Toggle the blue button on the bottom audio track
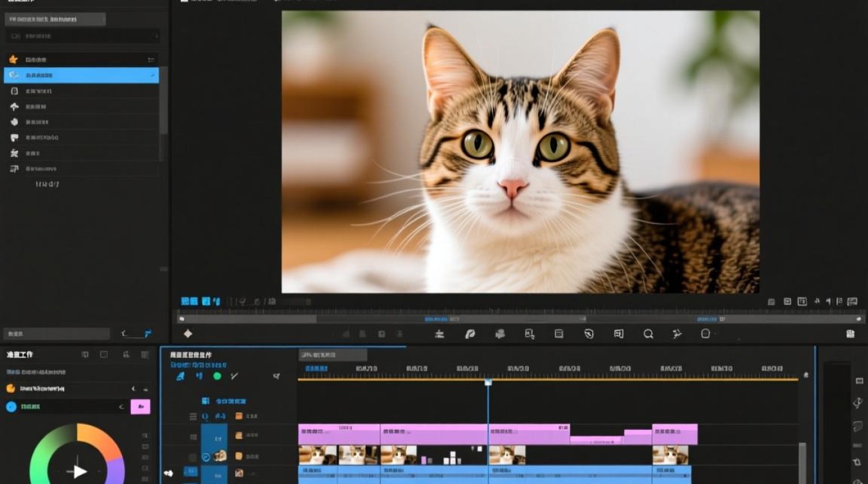The image size is (868, 484). (191, 472)
